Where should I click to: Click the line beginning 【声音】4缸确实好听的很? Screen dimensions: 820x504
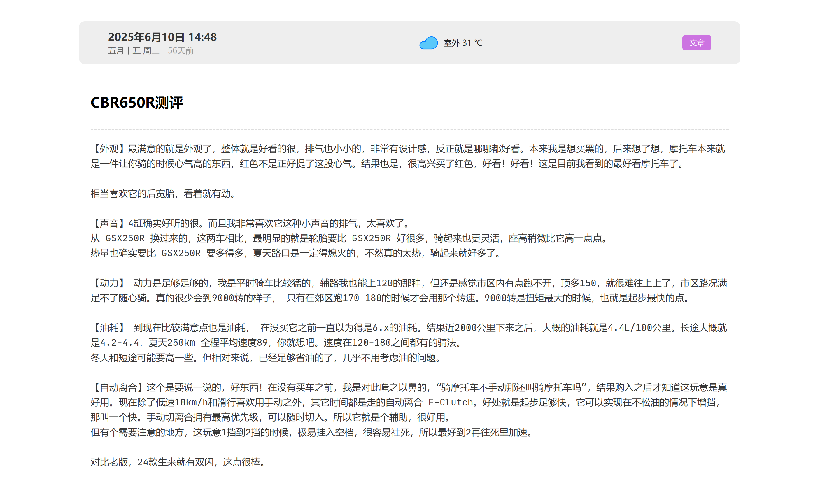coord(250,223)
